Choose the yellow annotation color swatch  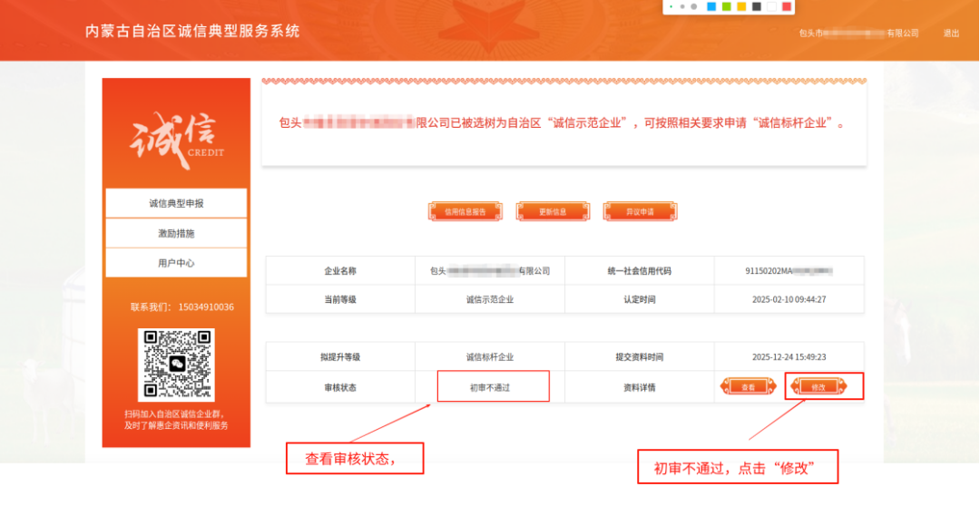(741, 6)
